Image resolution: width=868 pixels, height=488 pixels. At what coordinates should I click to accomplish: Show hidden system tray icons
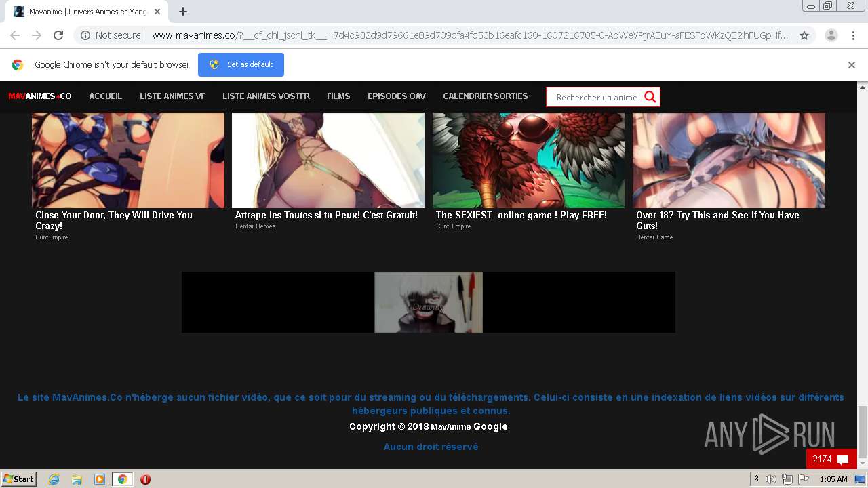757,479
